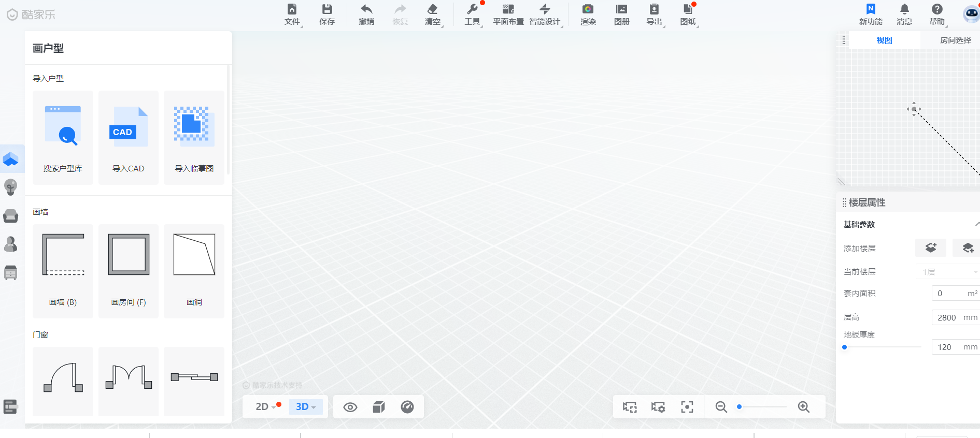This screenshot has width=980, height=438.
Task: Collapse the 基础参数 section
Action: (x=977, y=224)
